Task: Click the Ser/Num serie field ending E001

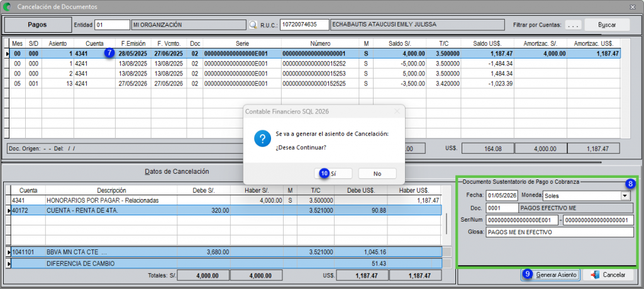Action: 521,220
